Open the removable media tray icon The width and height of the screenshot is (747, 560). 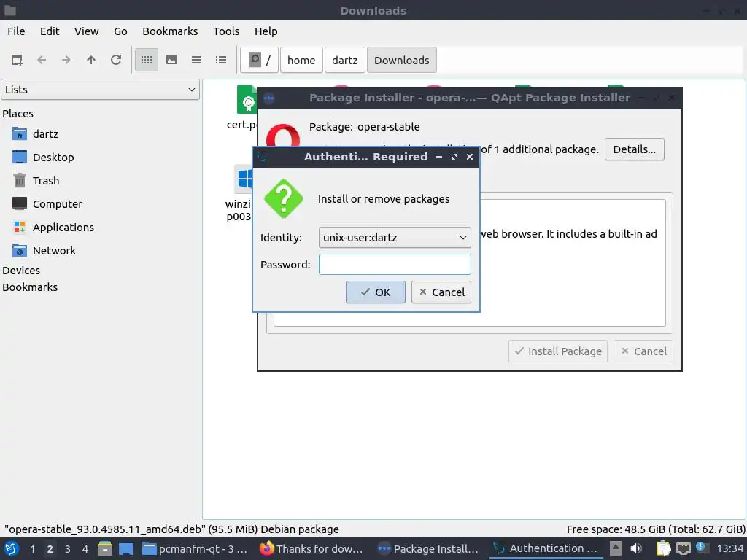616,548
